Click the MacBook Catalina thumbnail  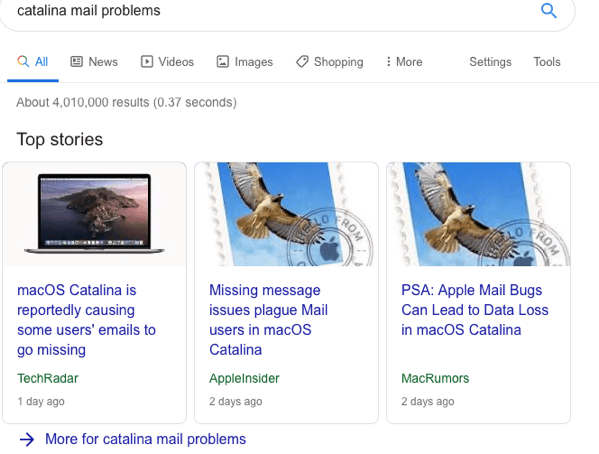coord(94,214)
